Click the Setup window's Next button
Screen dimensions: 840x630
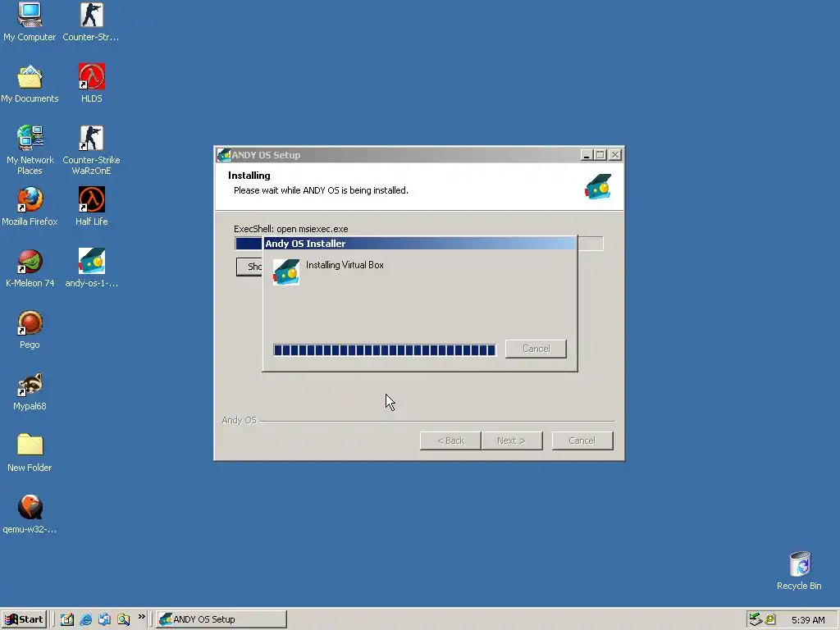[x=512, y=441]
